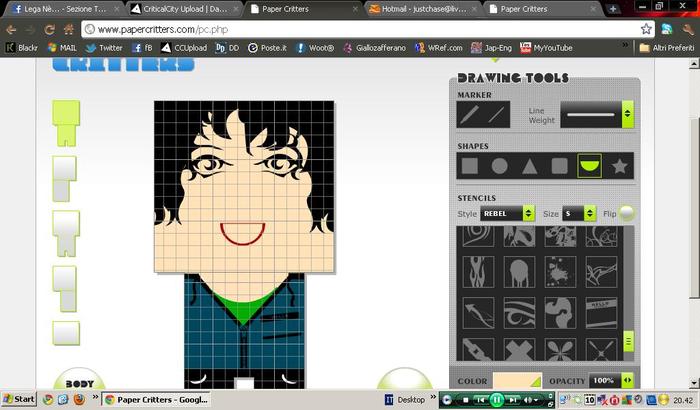Stop playback in taskbar media player
This screenshot has height=410, width=700.
465,400
